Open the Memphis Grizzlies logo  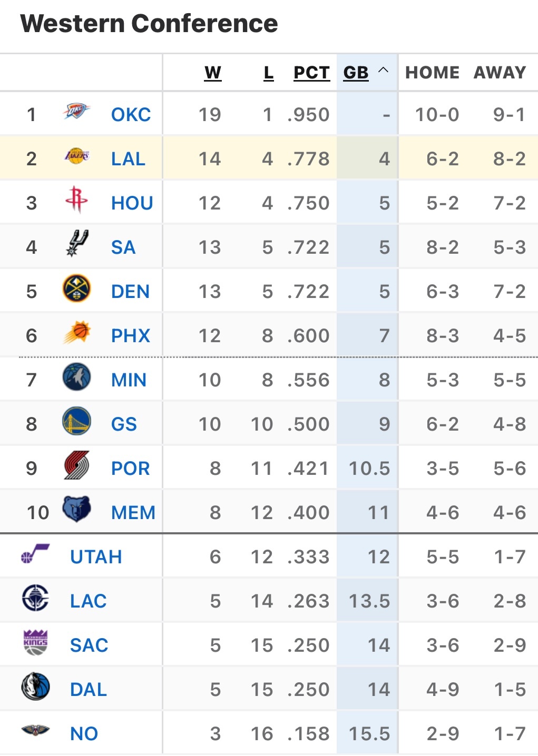[x=76, y=509]
